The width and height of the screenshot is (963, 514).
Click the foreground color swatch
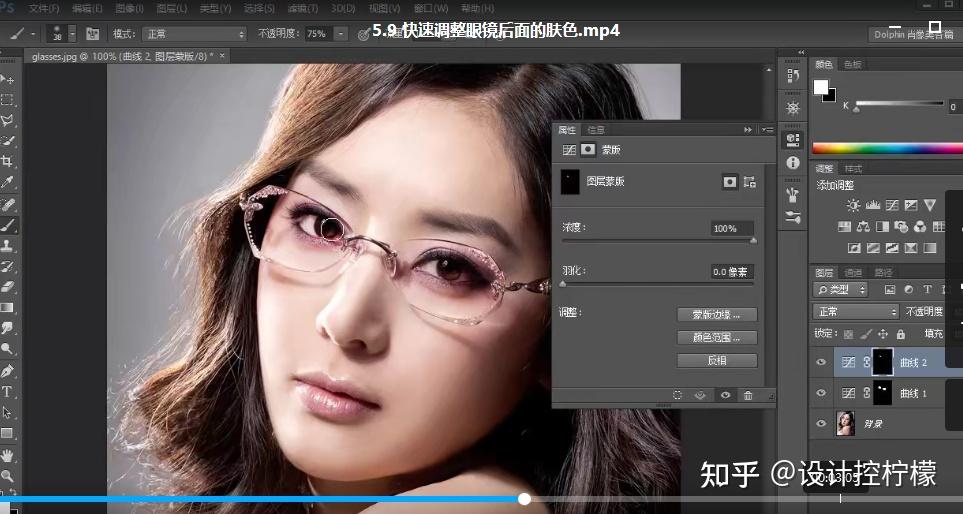(821, 87)
